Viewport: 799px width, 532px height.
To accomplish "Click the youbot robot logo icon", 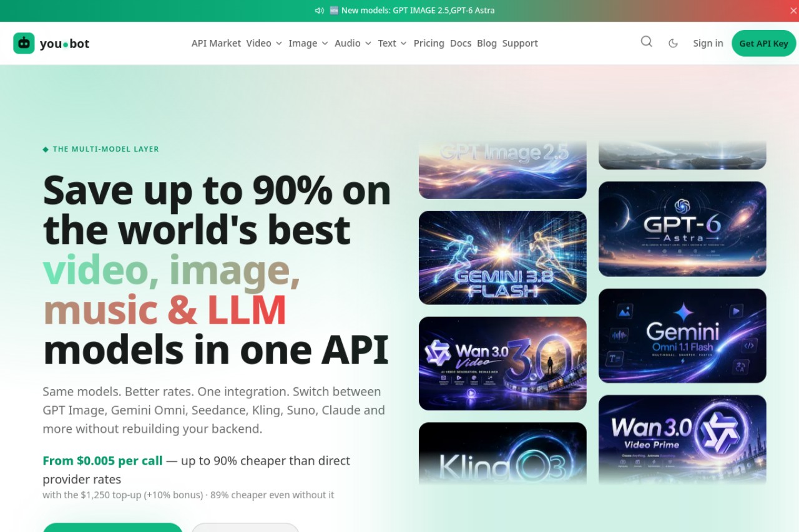I will pyautogui.click(x=24, y=43).
